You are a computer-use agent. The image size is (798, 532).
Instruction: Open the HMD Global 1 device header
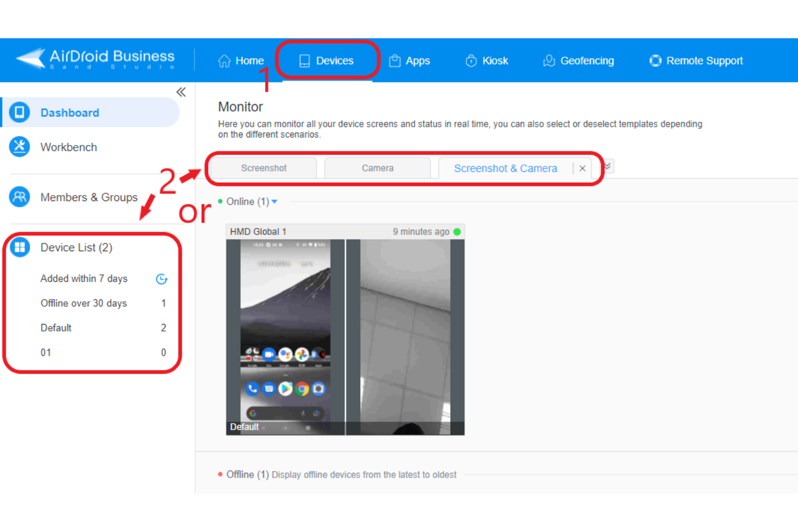(345, 232)
